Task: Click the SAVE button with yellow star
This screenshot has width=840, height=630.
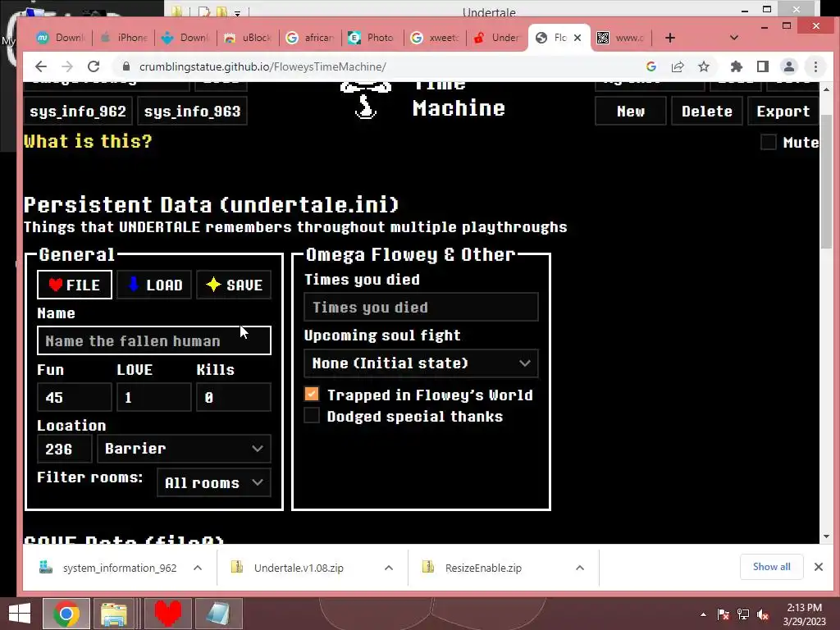Action: (234, 285)
